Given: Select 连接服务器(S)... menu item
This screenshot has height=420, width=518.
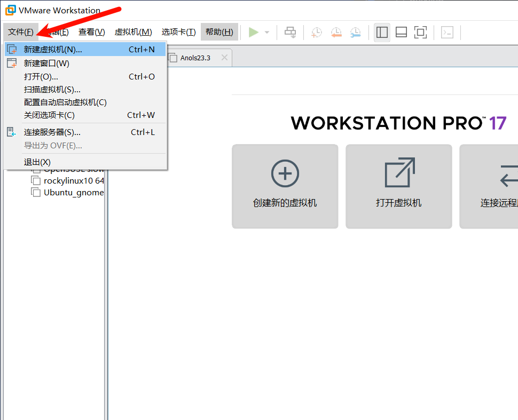Looking at the screenshot, I should pyautogui.click(x=52, y=132).
